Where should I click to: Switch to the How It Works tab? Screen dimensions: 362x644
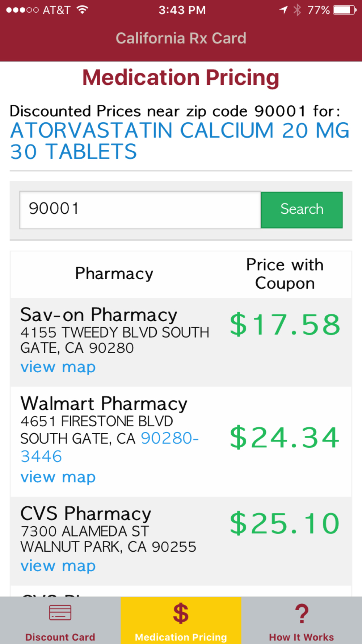[302, 637]
